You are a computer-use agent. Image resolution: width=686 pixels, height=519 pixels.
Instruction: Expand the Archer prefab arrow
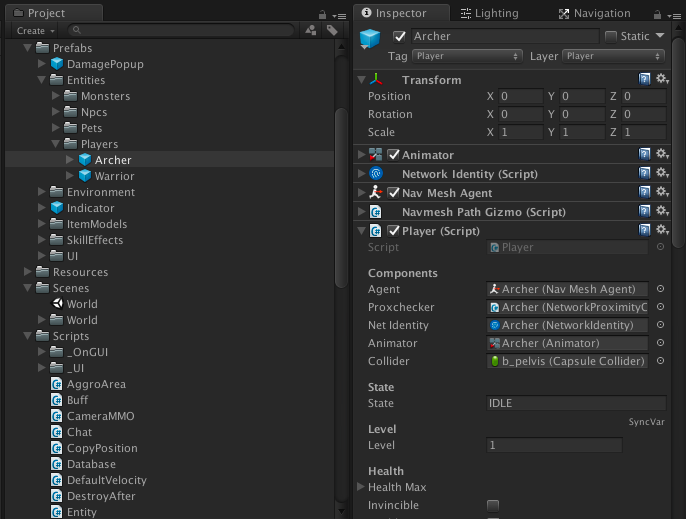[x=69, y=160]
